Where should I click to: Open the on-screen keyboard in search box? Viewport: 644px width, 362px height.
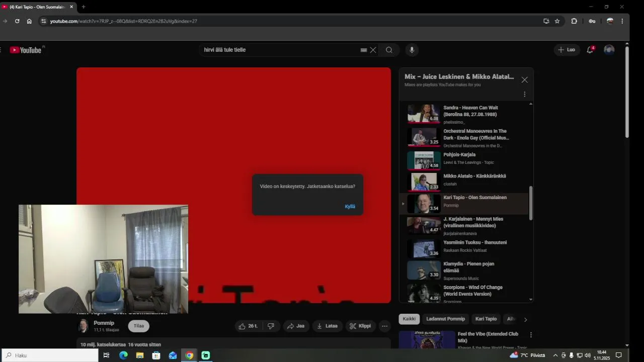(x=363, y=50)
